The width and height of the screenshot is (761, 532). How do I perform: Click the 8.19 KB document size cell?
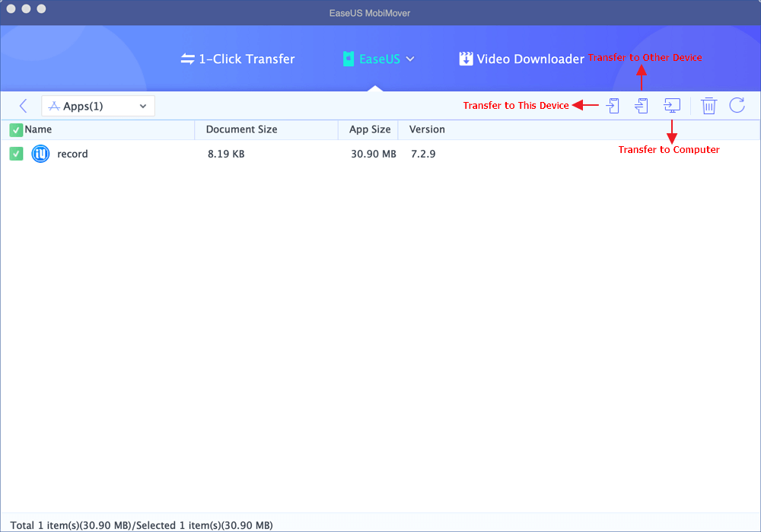tap(226, 154)
